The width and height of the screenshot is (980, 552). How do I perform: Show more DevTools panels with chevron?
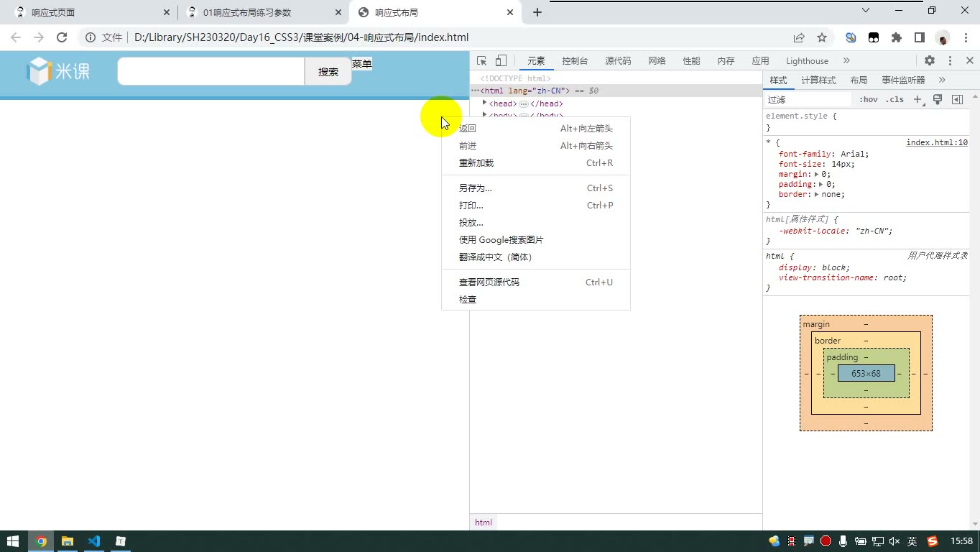[846, 61]
